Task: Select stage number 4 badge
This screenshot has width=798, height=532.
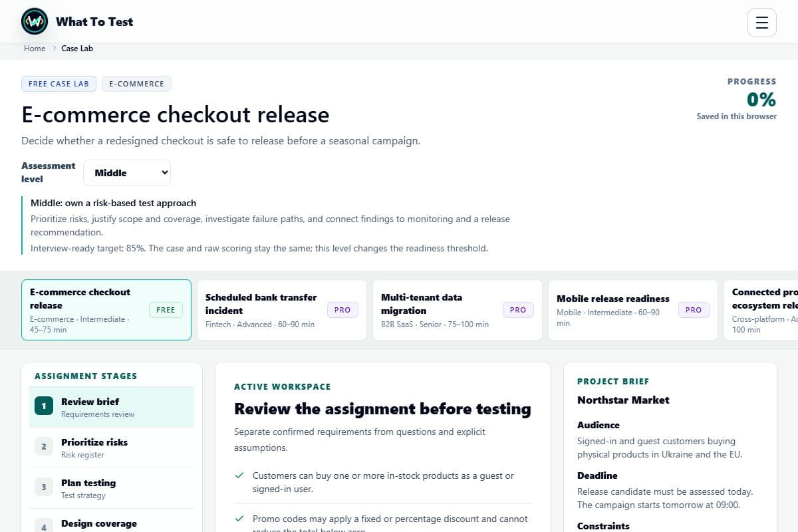Action: pos(44,525)
